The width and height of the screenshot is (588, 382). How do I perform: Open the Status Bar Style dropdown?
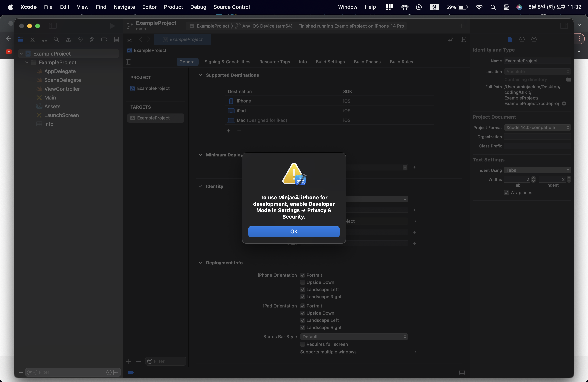click(354, 337)
